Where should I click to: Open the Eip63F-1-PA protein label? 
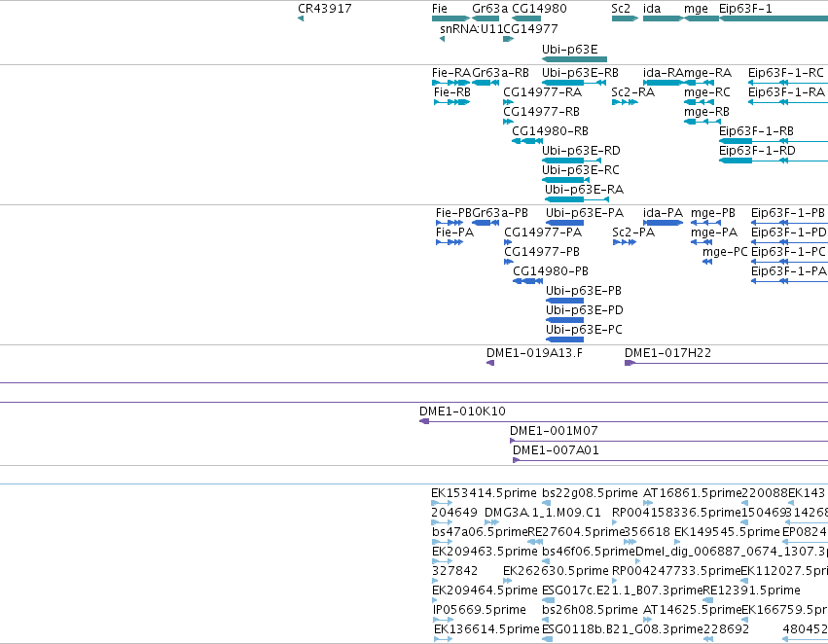coord(788,271)
